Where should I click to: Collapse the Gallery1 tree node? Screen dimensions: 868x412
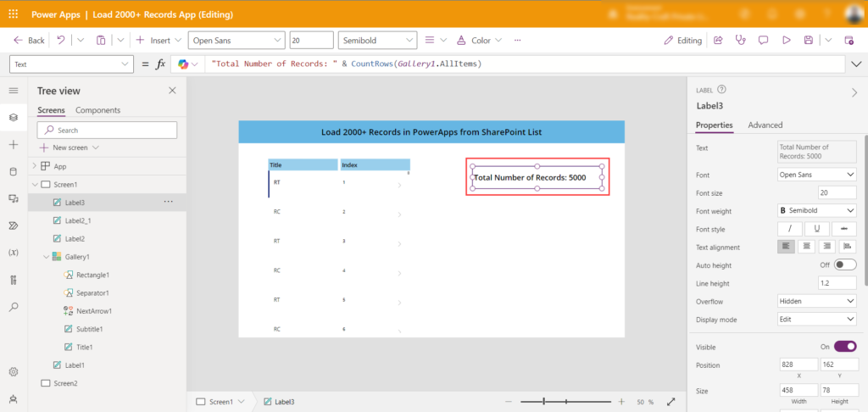tap(46, 257)
